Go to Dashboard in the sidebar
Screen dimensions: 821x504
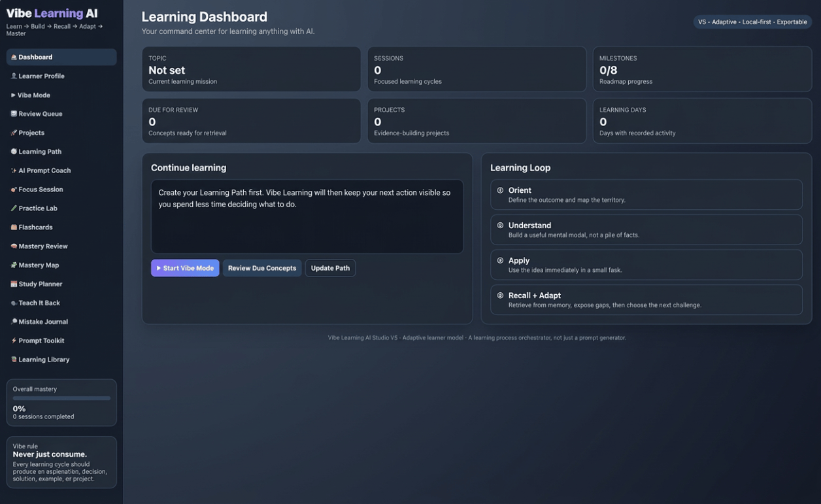click(61, 57)
